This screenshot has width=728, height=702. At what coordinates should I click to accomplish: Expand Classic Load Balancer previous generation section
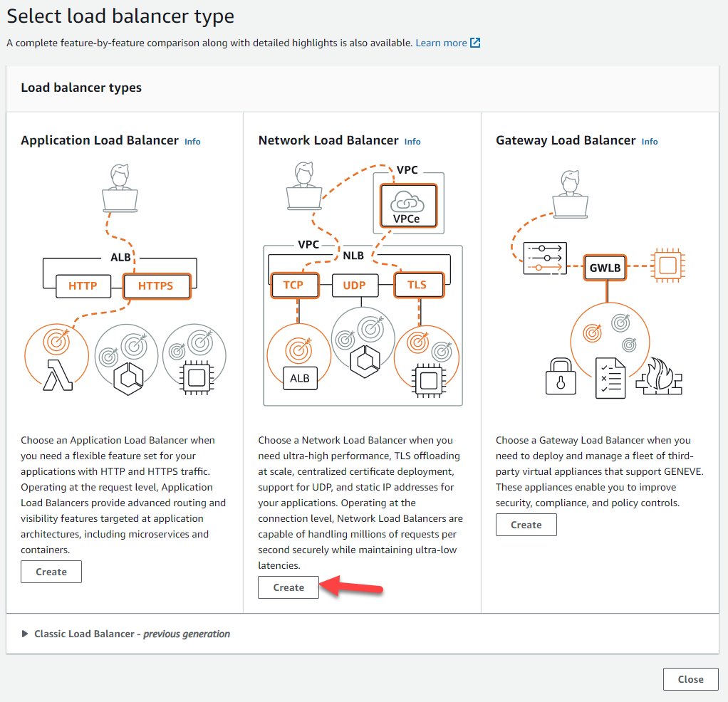(x=26, y=634)
